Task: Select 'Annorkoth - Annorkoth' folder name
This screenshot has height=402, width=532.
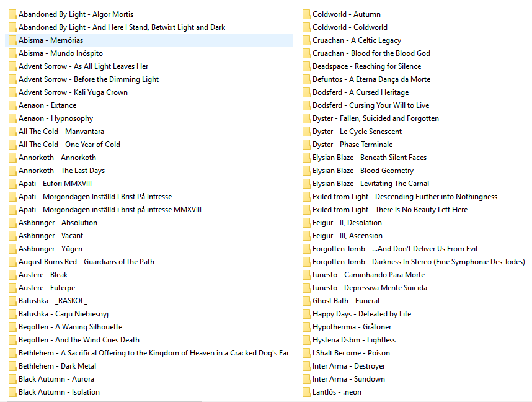Action: [57, 158]
